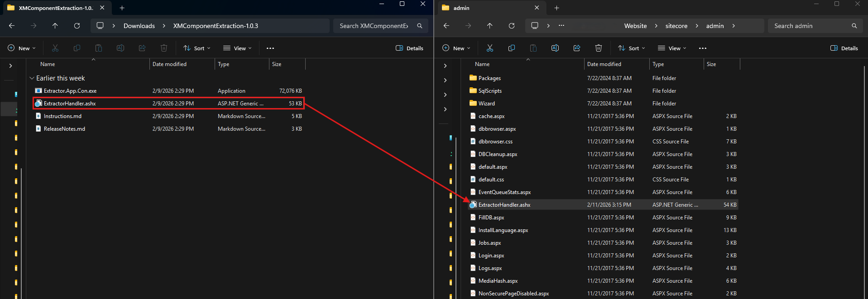Select ReleaseNotes.md file
Image resolution: width=868 pixels, height=299 pixels.
point(168,129)
